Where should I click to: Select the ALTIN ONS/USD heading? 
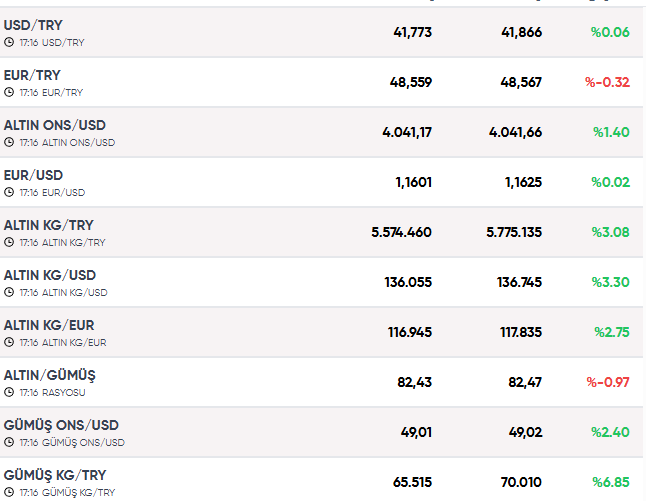pos(55,125)
